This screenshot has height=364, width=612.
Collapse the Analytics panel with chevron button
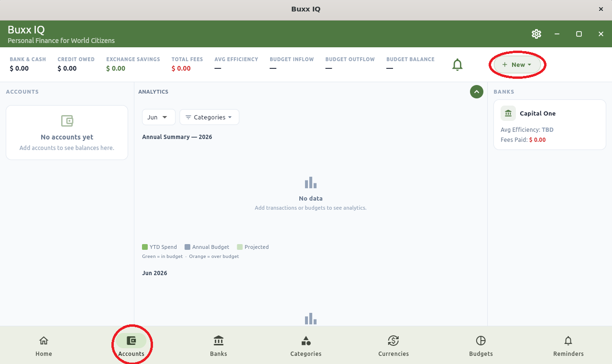click(x=477, y=92)
